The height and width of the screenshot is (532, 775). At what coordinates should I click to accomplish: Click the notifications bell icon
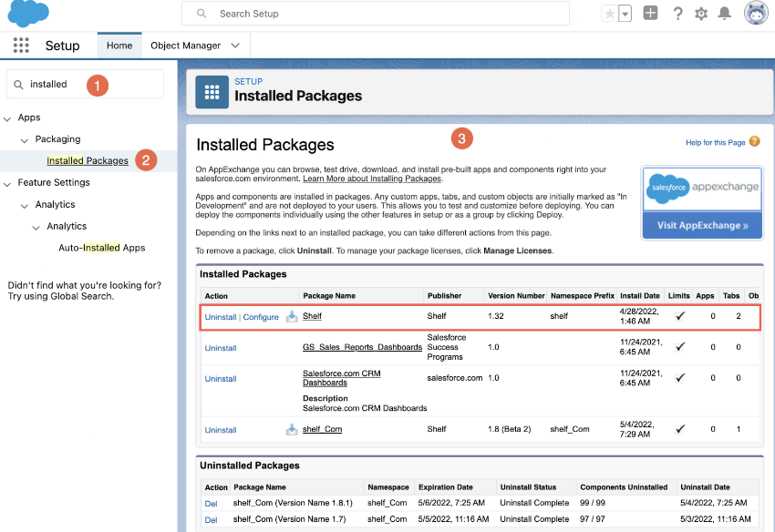tap(727, 13)
